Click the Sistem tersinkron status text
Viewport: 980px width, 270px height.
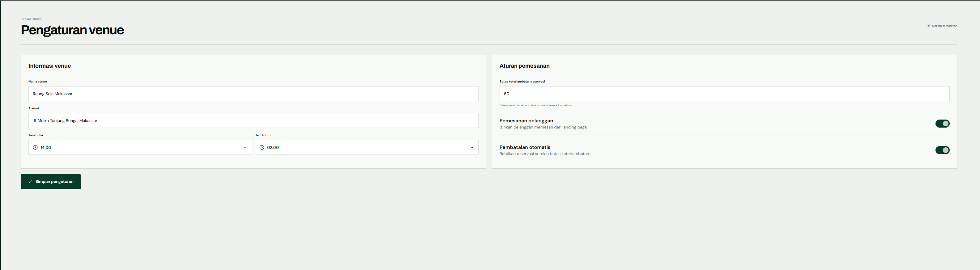click(944, 26)
